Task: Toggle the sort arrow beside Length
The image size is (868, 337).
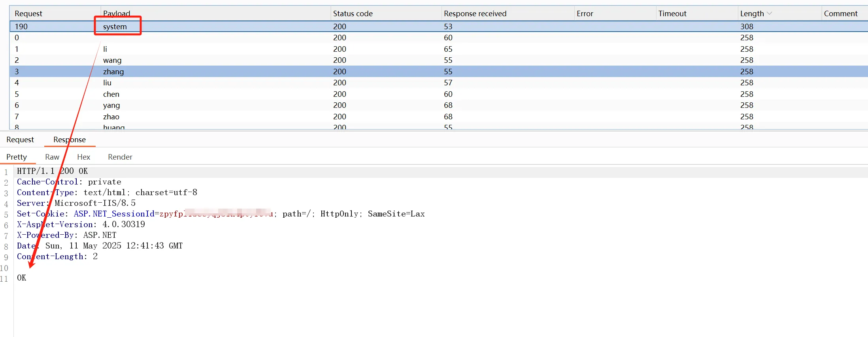Action: coord(769,13)
